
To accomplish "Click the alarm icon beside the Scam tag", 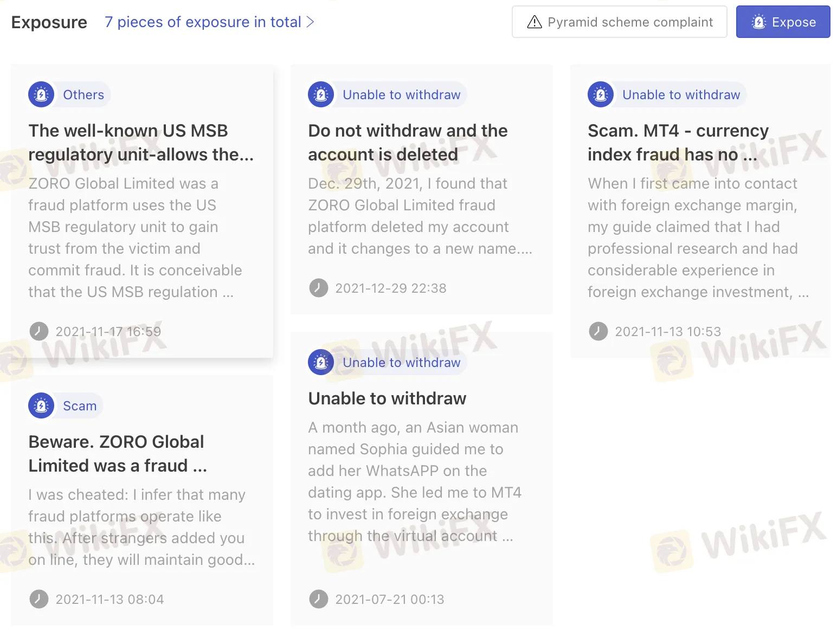I will tap(41, 406).
